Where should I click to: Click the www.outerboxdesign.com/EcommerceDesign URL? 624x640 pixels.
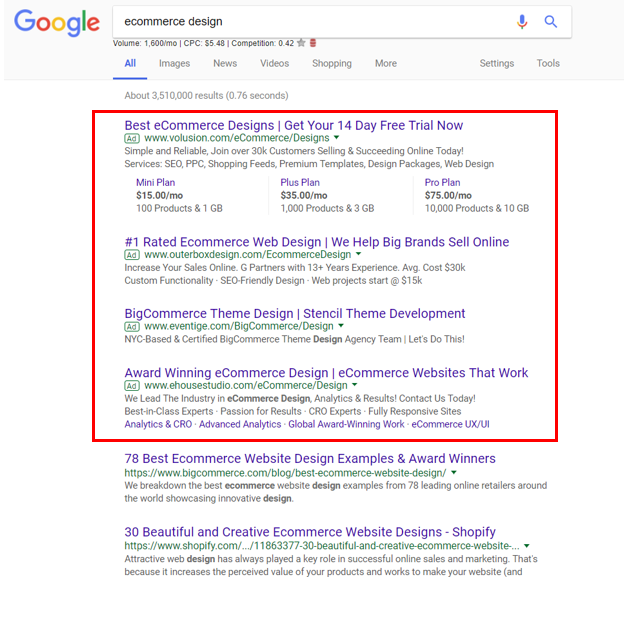point(248,255)
